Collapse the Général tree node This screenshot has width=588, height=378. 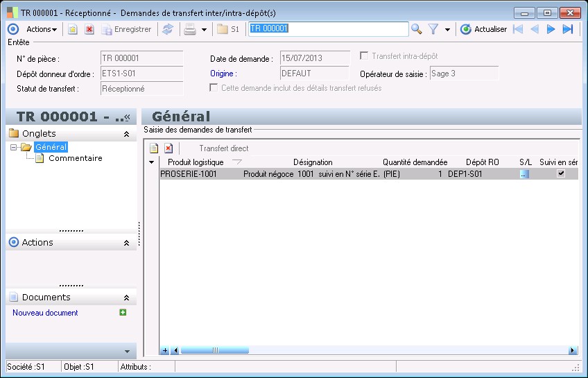(x=13, y=147)
